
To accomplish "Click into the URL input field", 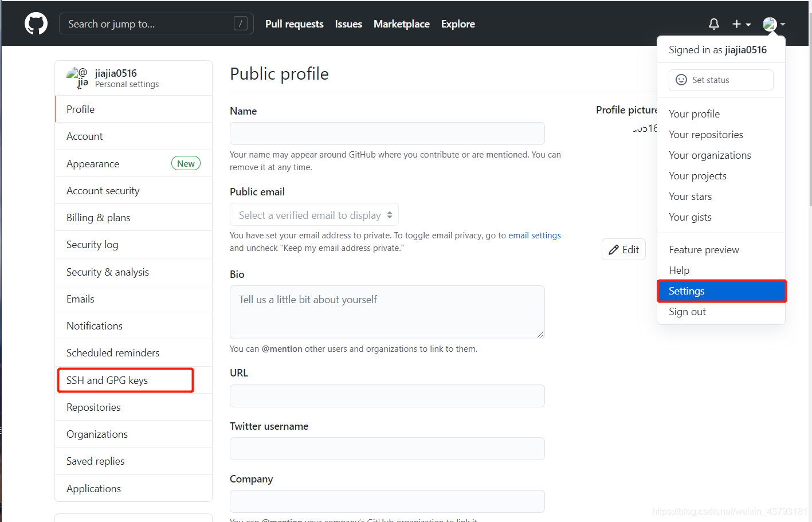I will pos(387,396).
